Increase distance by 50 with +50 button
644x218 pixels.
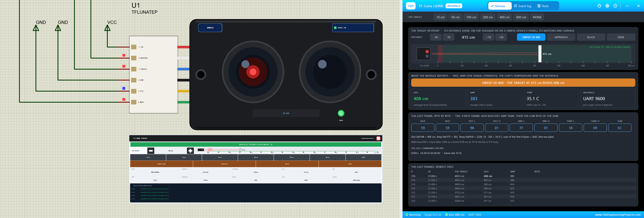pos(501,37)
